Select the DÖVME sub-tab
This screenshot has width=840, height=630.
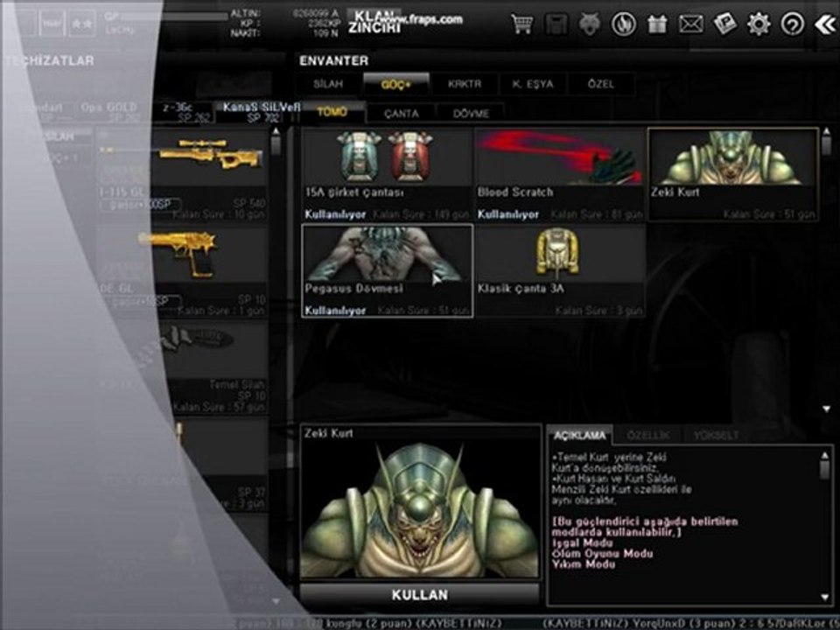tap(471, 113)
